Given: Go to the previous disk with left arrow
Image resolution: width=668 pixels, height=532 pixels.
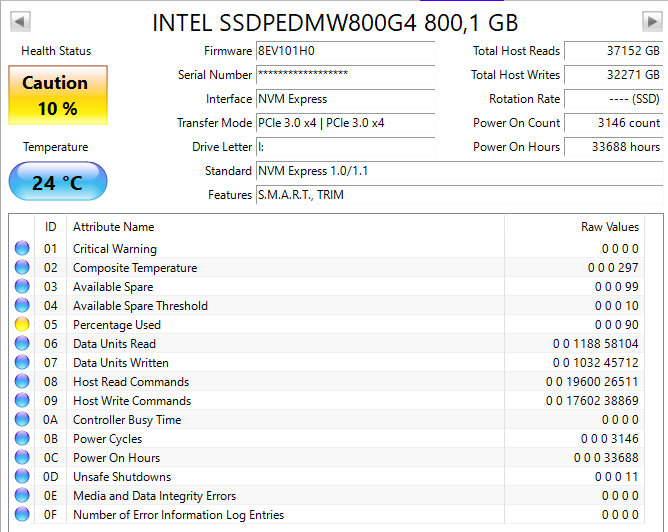Looking at the screenshot, I should 20,21.
